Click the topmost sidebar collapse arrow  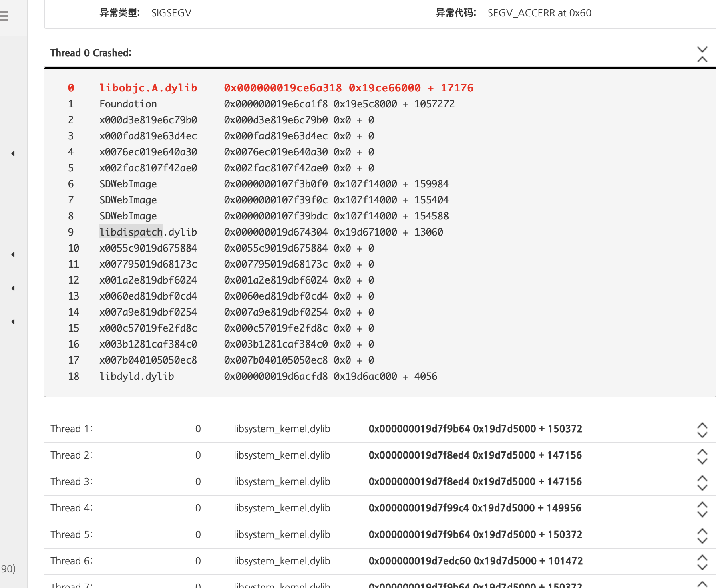13,153
